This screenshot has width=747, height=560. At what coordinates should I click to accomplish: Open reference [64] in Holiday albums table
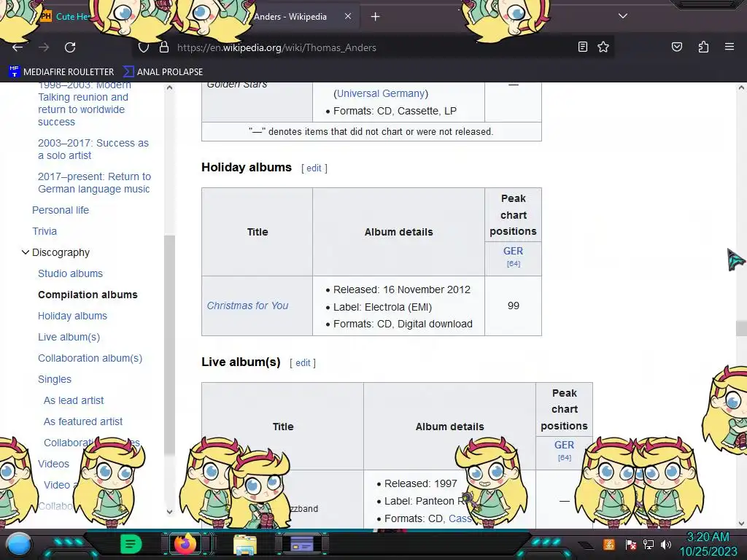(514, 263)
